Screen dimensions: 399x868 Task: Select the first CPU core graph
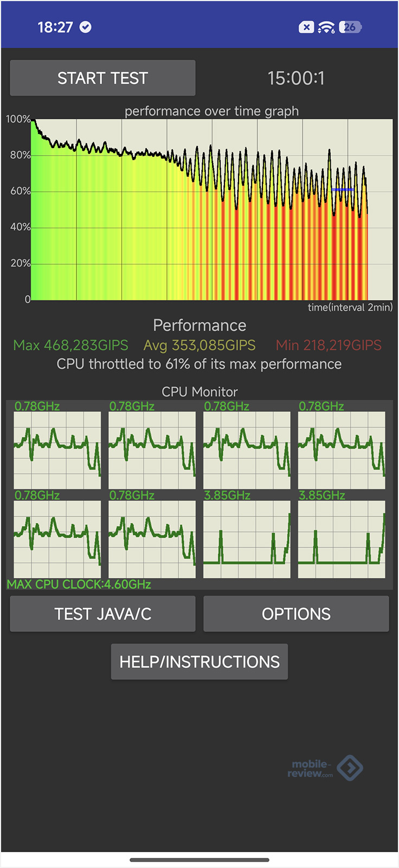click(x=57, y=450)
